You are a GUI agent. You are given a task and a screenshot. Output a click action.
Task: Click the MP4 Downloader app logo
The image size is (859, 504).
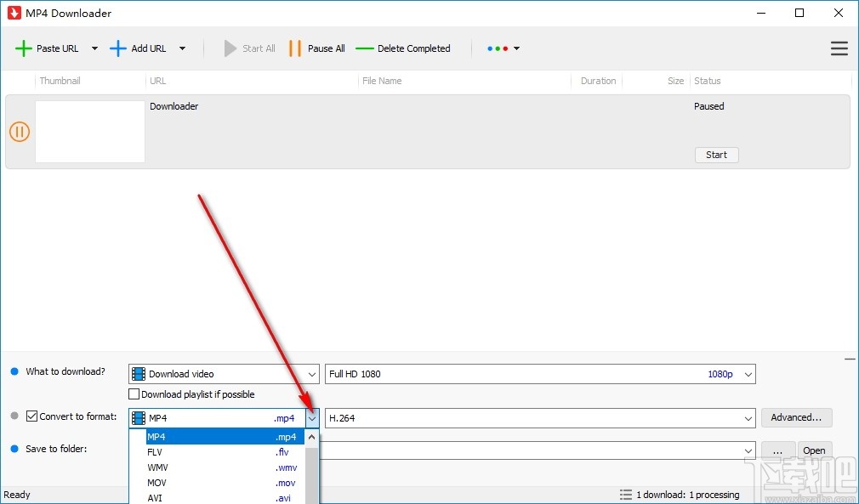[14, 13]
